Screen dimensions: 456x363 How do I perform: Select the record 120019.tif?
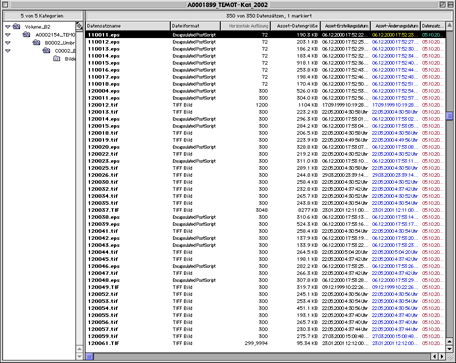pyautogui.click(x=265, y=140)
